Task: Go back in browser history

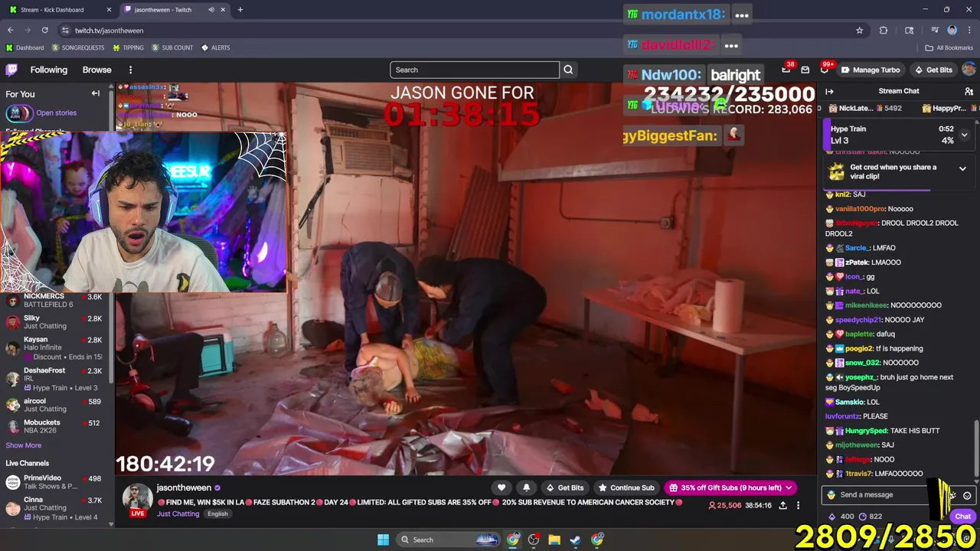Action: coord(11,31)
